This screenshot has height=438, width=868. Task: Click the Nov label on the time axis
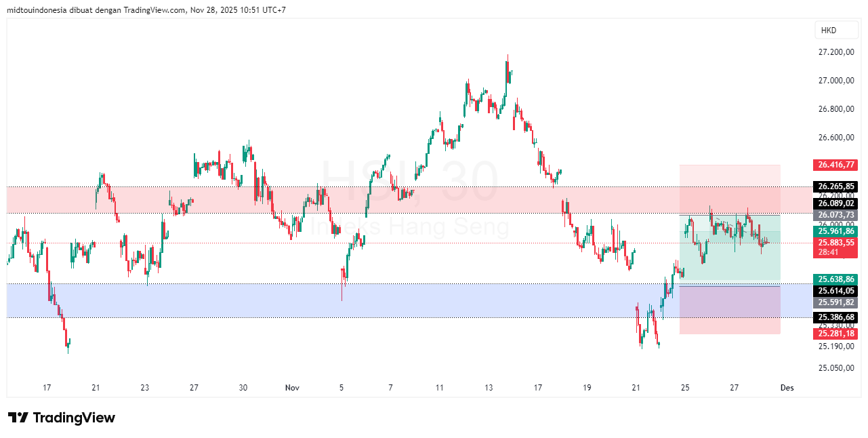coord(291,388)
